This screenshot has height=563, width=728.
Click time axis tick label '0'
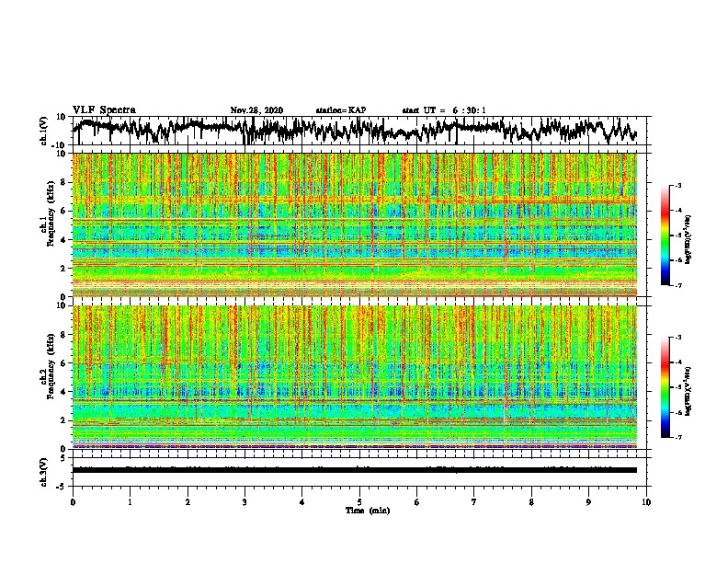click(x=73, y=502)
